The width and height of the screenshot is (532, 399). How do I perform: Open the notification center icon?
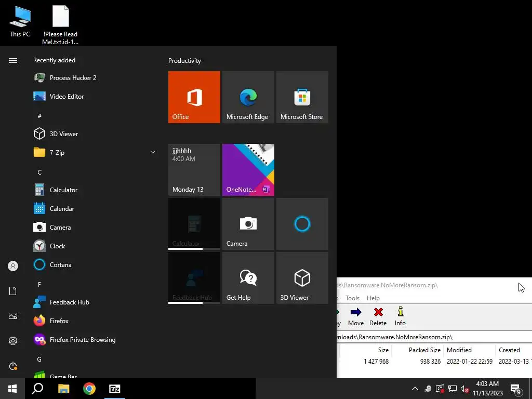[516, 390]
